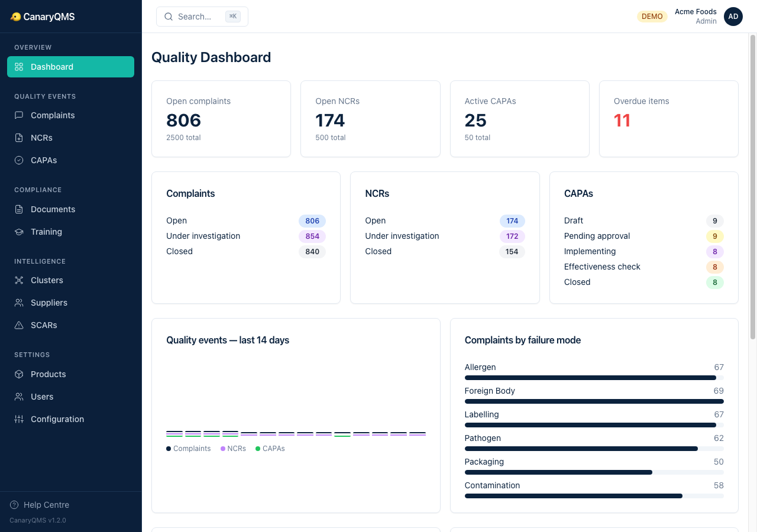The height and width of the screenshot is (532, 757).
Task: Click the Suppliers people icon
Action: pos(19,303)
